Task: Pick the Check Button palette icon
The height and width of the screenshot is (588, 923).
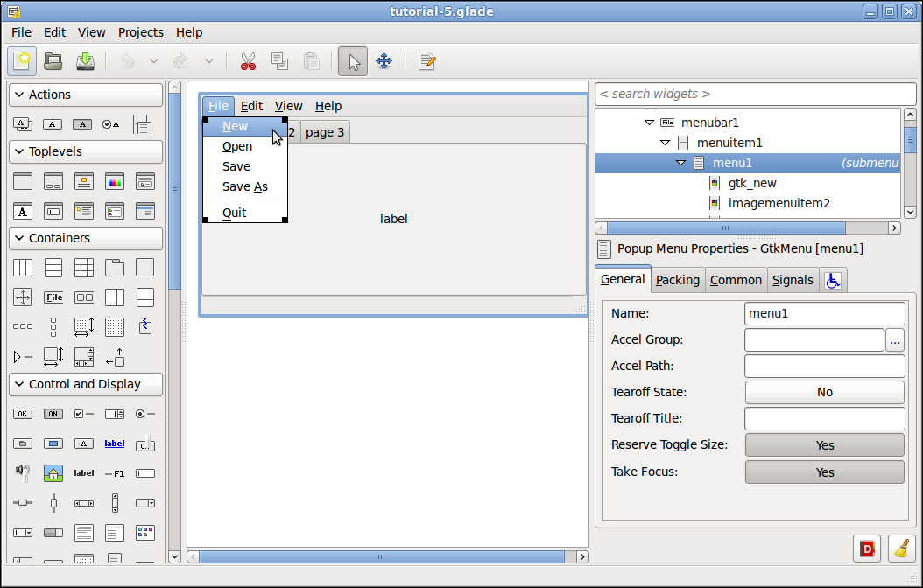Action: click(x=84, y=414)
